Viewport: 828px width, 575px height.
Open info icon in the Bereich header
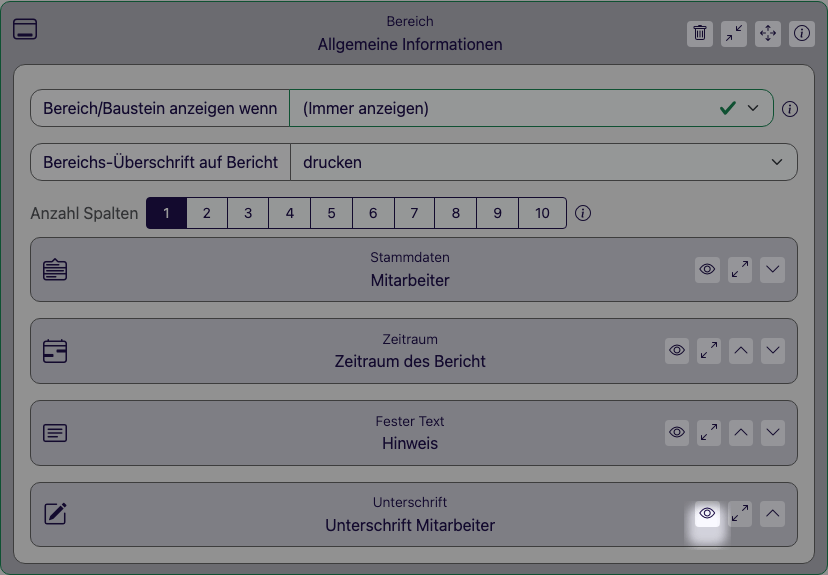point(802,34)
